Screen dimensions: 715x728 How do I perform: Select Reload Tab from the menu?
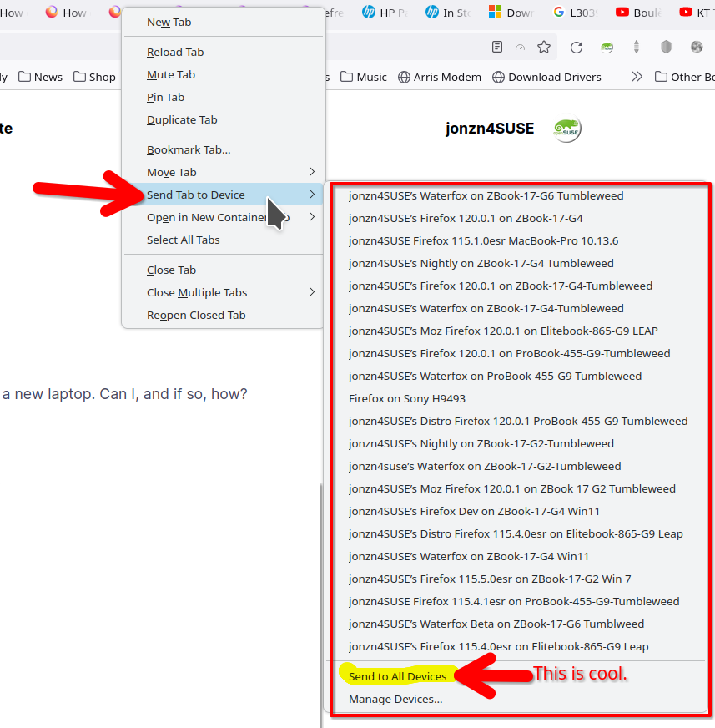point(223,52)
